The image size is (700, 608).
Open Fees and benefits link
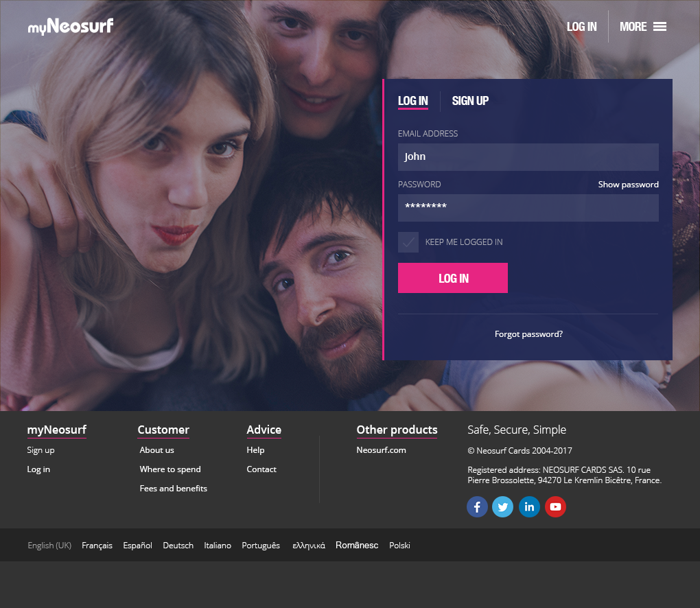click(173, 489)
